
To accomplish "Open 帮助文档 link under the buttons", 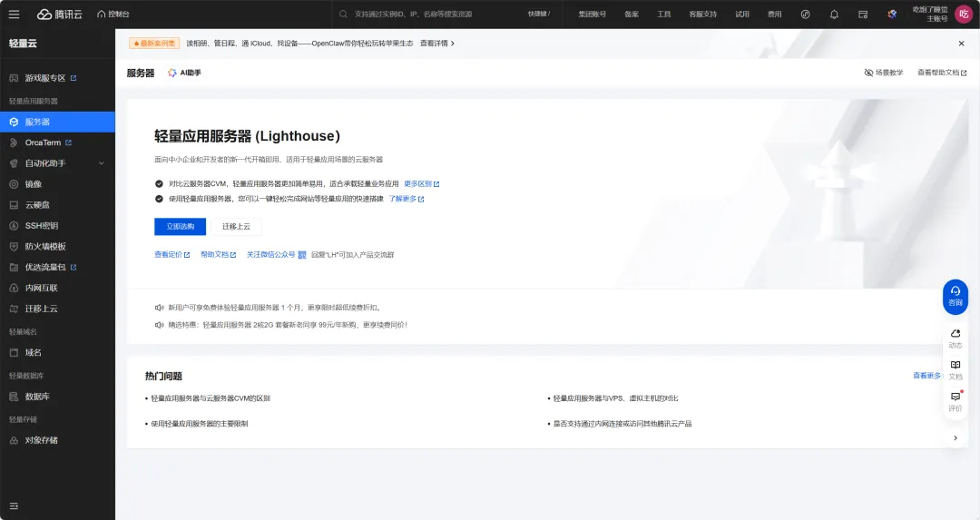I will click(218, 254).
